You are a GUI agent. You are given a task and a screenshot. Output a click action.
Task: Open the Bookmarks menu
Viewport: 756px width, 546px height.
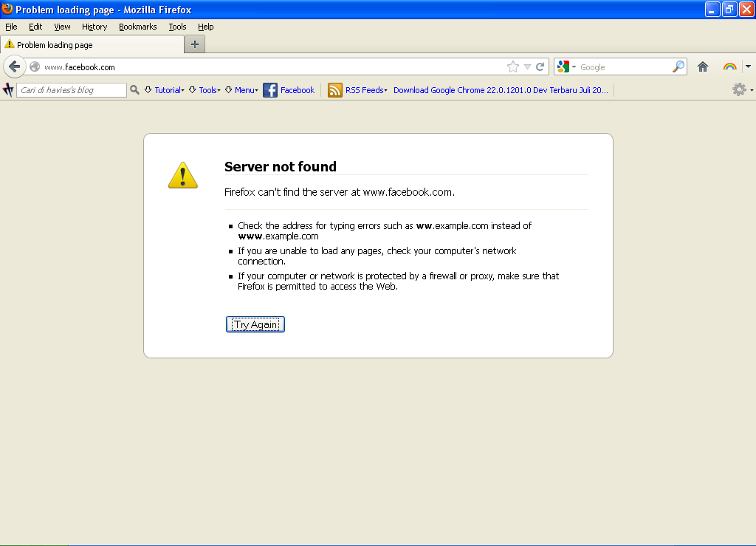point(138,27)
